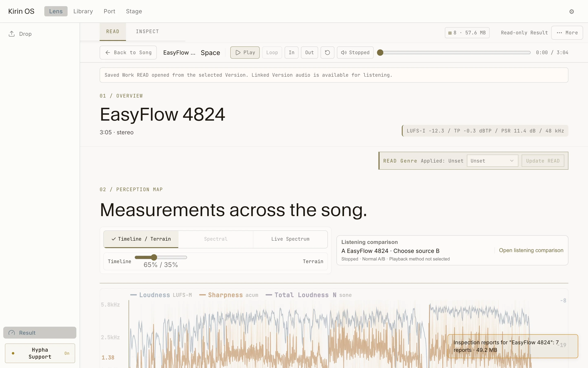This screenshot has width=588, height=368.
Task: Click the three-dot icon on the More button
Action: click(559, 33)
